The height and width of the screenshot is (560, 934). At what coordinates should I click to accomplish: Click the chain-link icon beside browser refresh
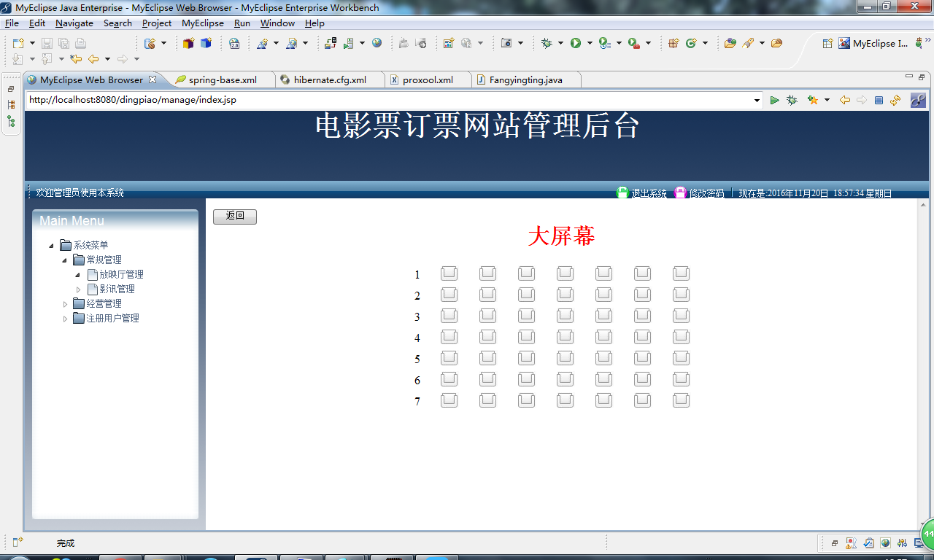click(x=918, y=100)
